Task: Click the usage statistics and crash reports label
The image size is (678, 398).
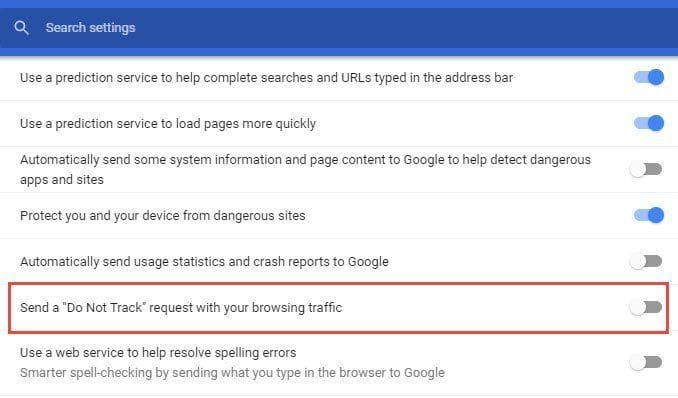Action: [x=204, y=262]
